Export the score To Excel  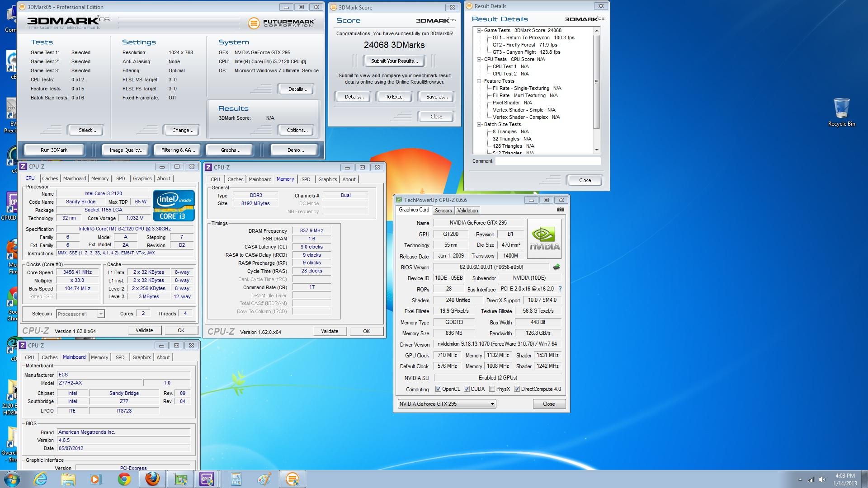(395, 97)
